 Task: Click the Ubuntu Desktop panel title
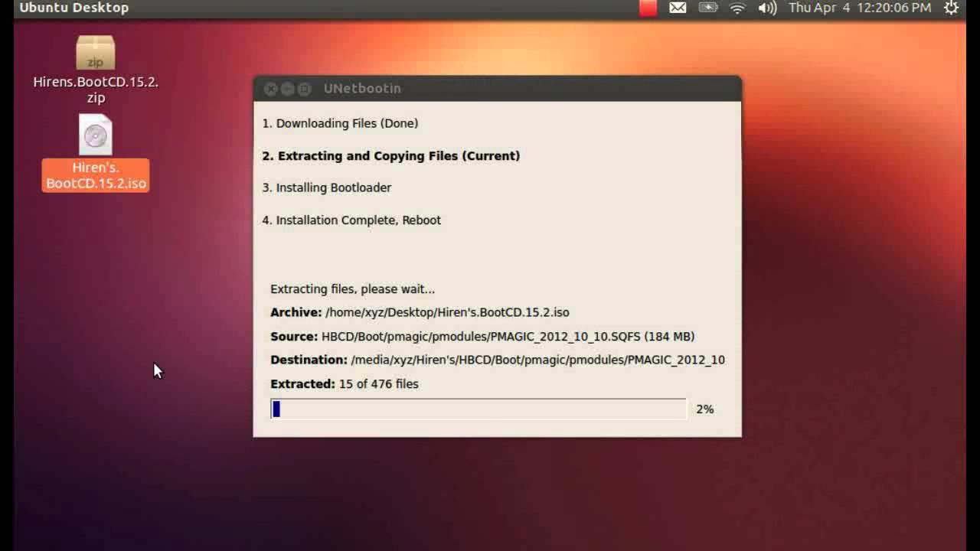74,8
